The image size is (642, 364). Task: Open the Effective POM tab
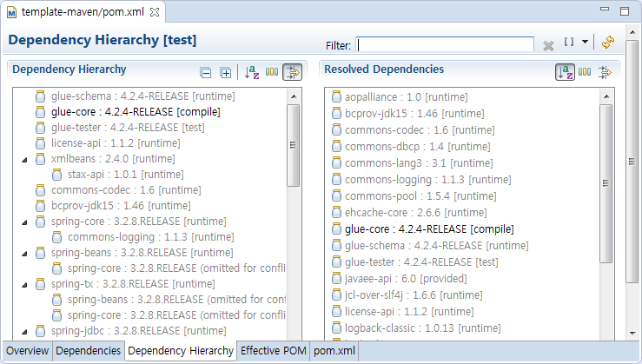(273, 351)
